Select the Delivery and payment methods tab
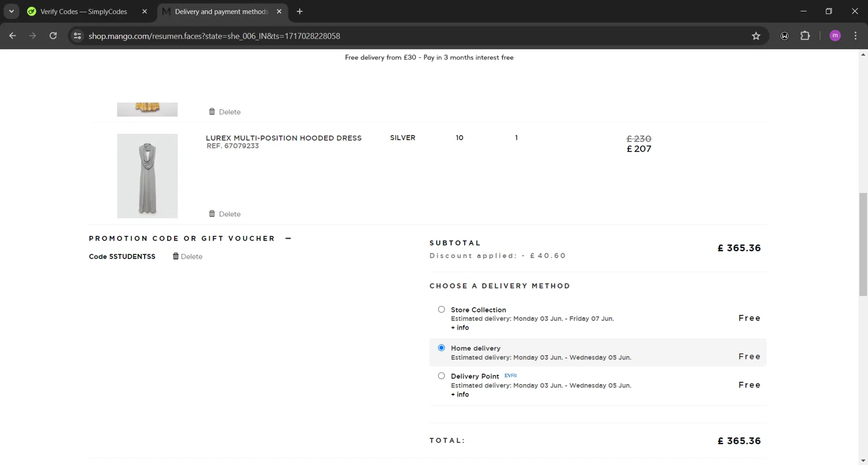 click(222, 12)
